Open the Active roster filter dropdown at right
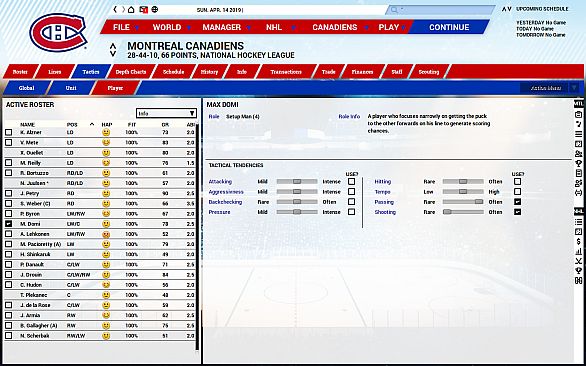Screen dimensions: 586x366 tap(549, 88)
